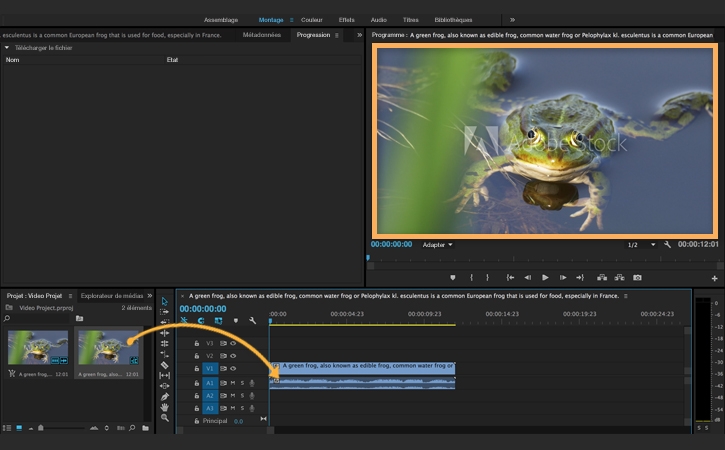This screenshot has height=450, width=725.
Task: Mute audio track A1
Action: pyautogui.click(x=232, y=382)
